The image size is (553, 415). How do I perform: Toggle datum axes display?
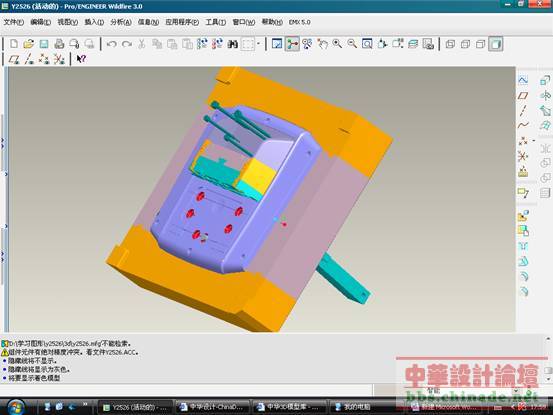point(29,59)
